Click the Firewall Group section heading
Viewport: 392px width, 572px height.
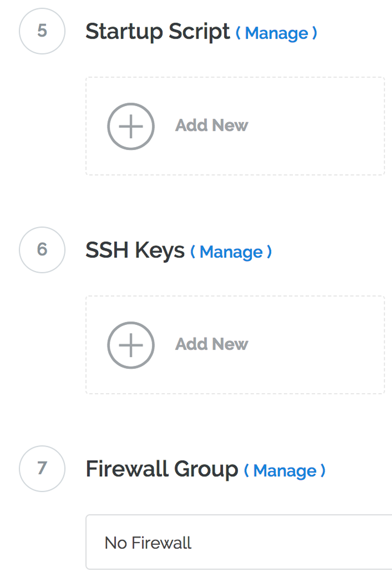tap(162, 469)
